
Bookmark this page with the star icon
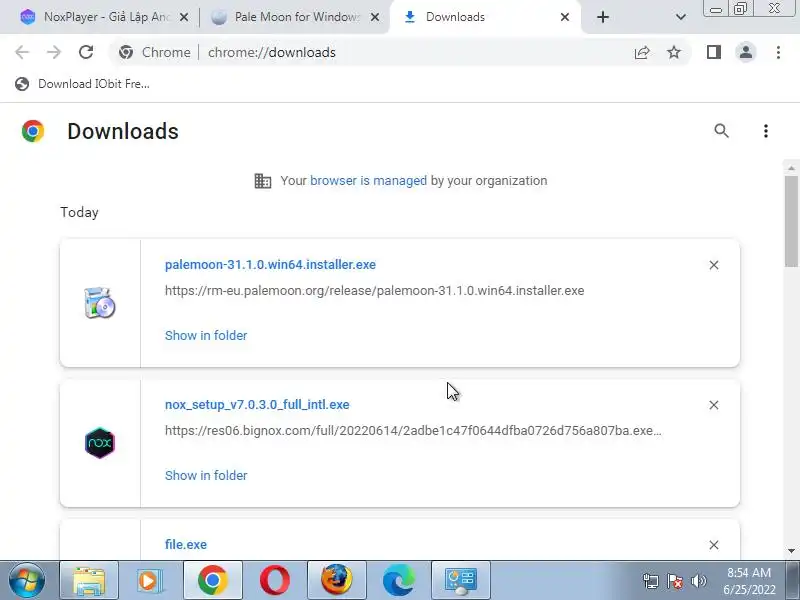click(674, 52)
